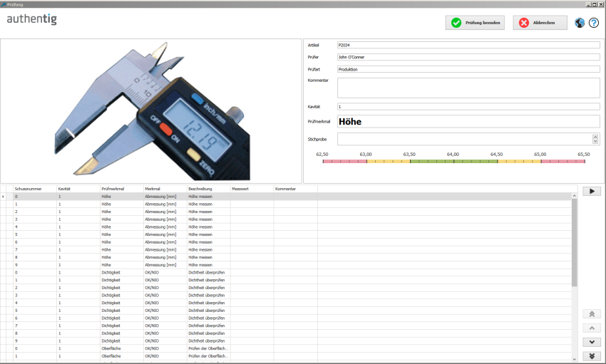Click the Beschreibung column header
606x364 pixels.
pyautogui.click(x=209, y=189)
